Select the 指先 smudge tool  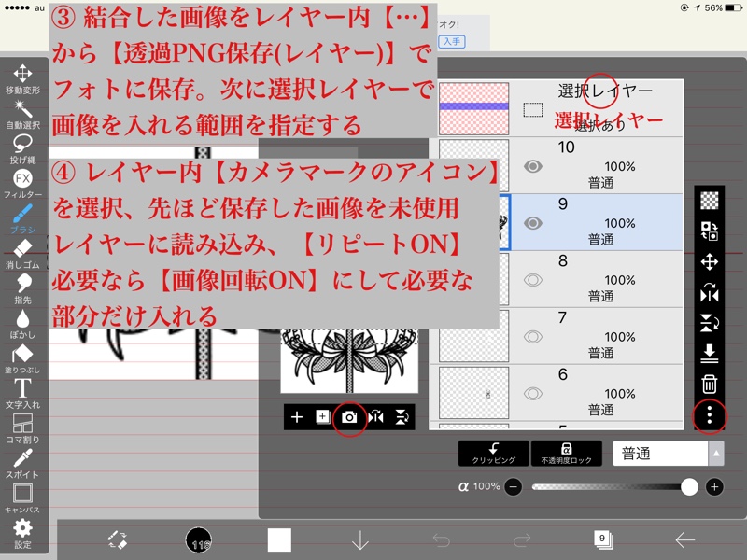click(22, 289)
